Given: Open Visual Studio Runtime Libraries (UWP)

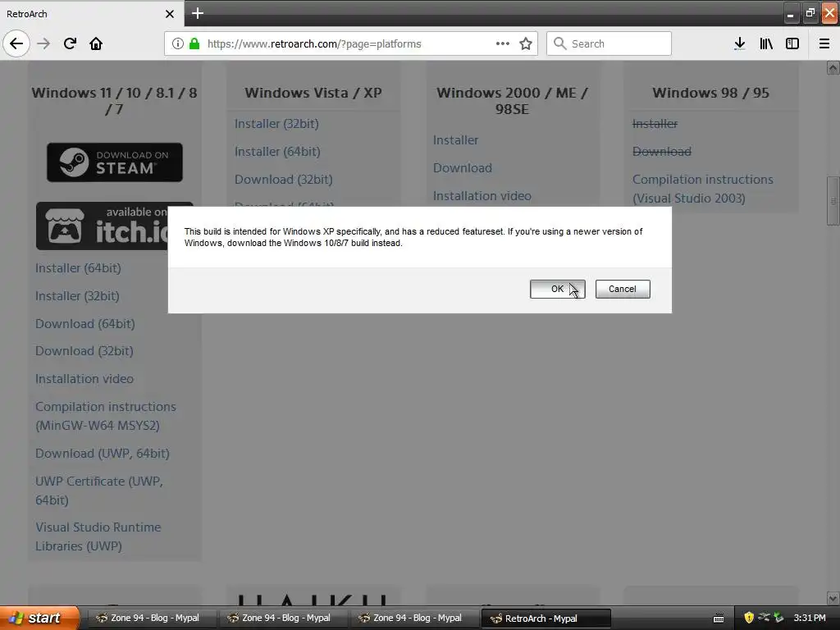Looking at the screenshot, I should [x=98, y=536].
